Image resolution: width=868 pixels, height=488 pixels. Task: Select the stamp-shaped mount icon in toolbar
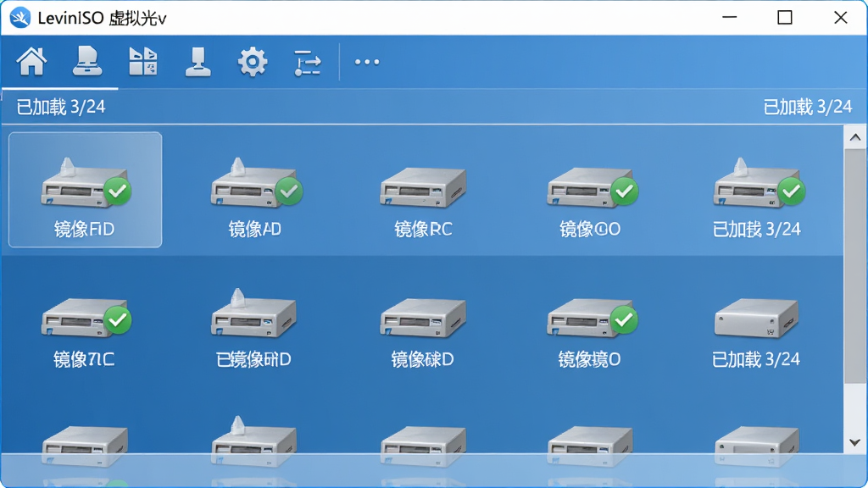(198, 61)
